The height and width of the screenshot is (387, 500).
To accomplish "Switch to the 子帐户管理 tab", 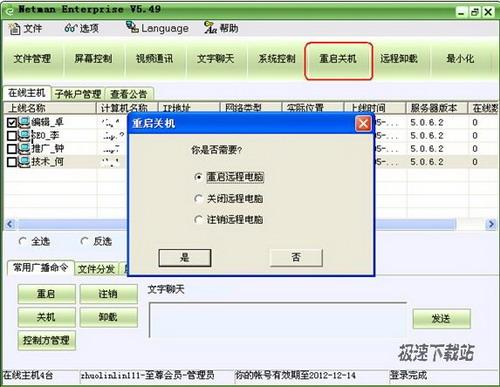I will 78,94.
